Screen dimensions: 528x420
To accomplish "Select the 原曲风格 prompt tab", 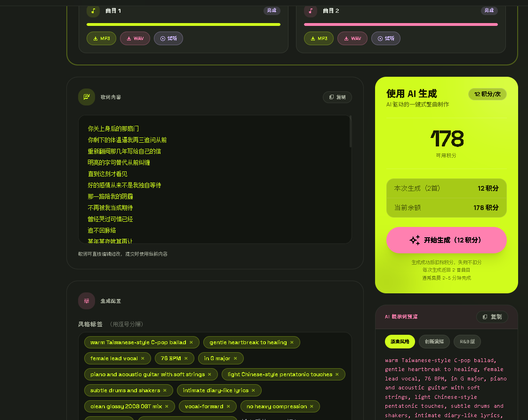I will [x=400, y=341].
